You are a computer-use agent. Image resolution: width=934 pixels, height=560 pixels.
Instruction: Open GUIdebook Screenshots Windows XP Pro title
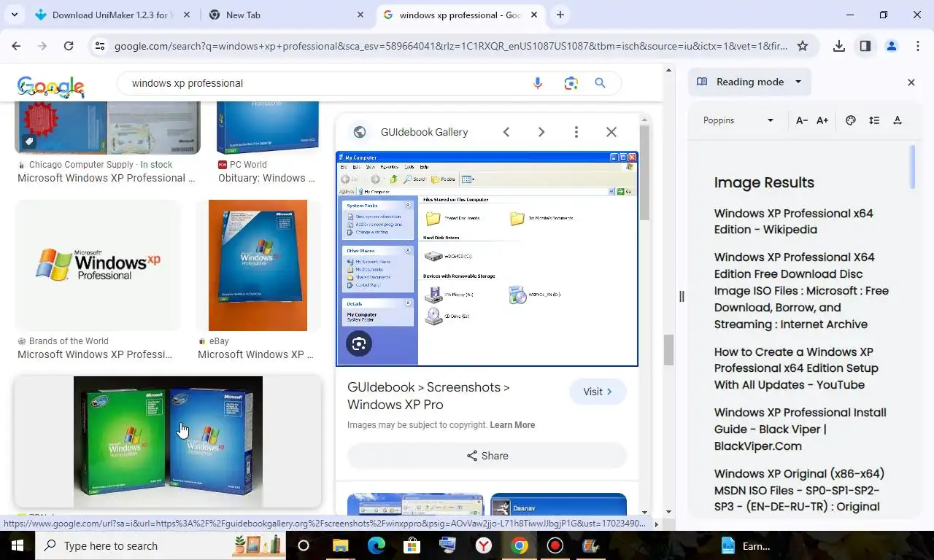pyautogui.click(x=428, y=396)
